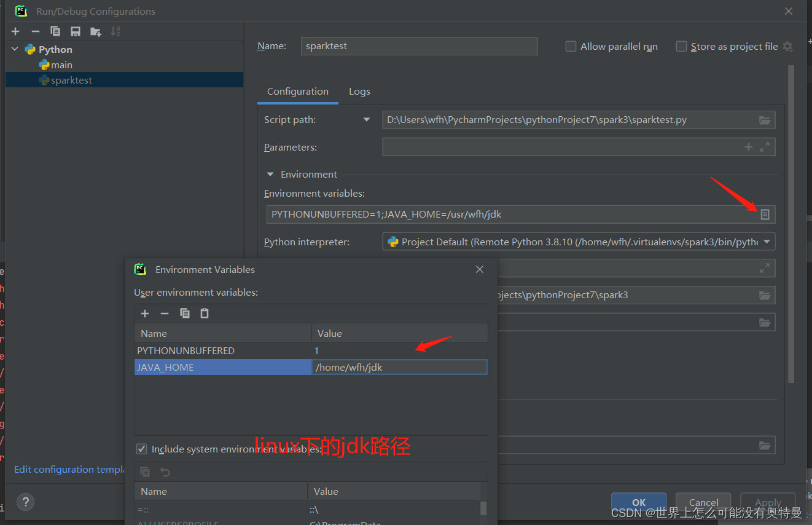This screenshot has height=525, width=812.
Task: Click the system variables scrollbar
Action: point(483,508)
